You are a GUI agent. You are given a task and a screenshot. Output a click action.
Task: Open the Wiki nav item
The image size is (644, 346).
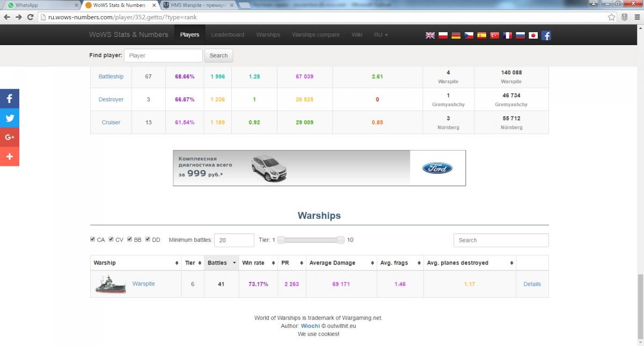pyautogui.click(x=357, y=34)
